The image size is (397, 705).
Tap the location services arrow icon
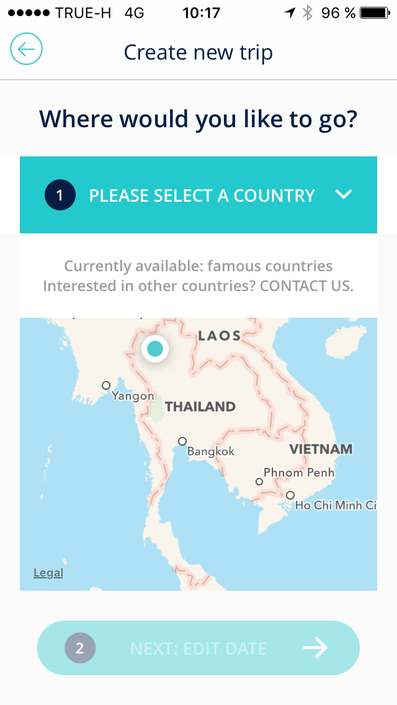point(290,13)
